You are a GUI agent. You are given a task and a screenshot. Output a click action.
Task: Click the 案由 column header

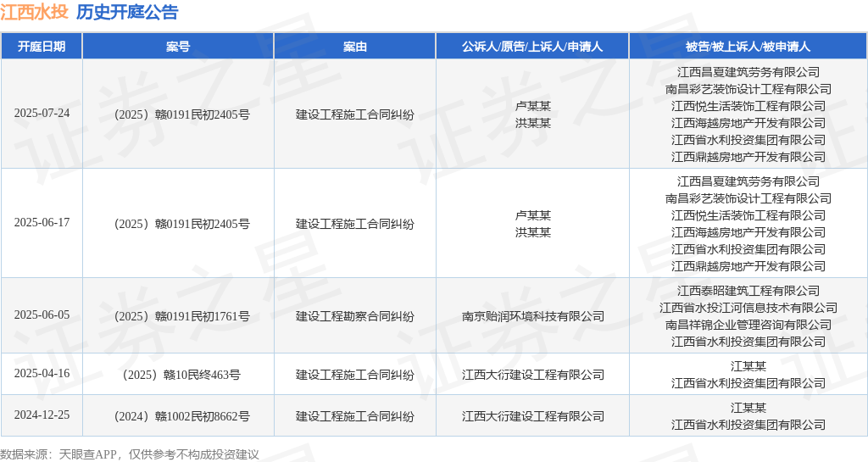(354, 47)
